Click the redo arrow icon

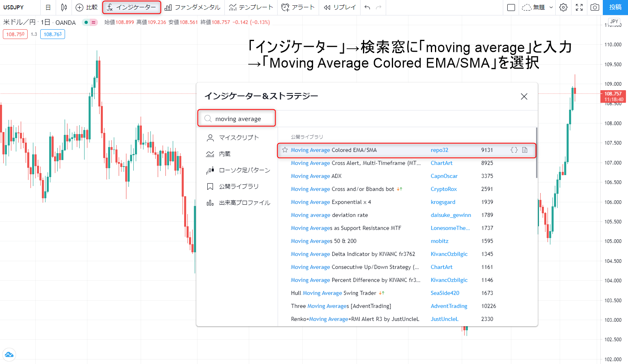point(379,7)
